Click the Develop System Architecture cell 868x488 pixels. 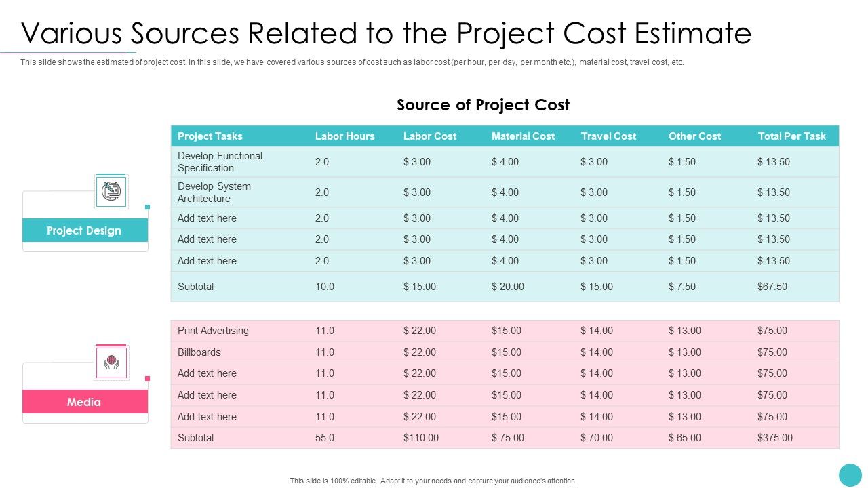215,192
